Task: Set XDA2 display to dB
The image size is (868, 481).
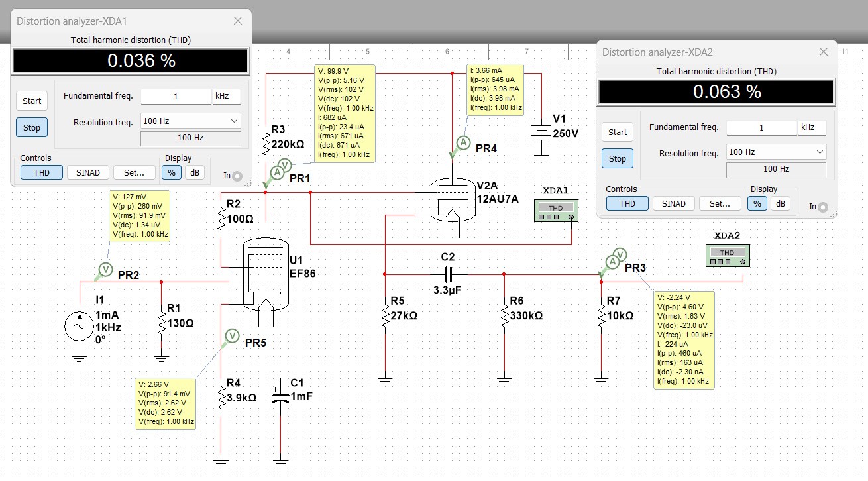Action: pyautogui.click(x=780, y=203)
